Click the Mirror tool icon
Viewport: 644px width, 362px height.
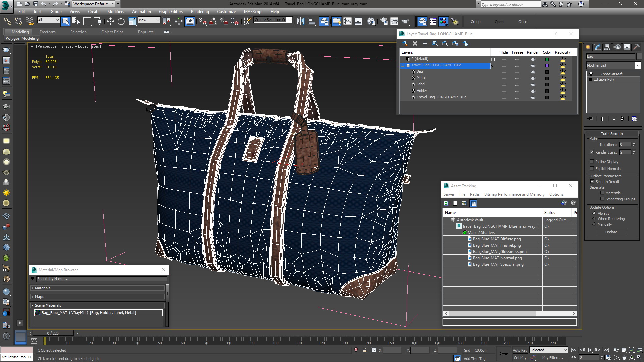click(x=300, y=21)
